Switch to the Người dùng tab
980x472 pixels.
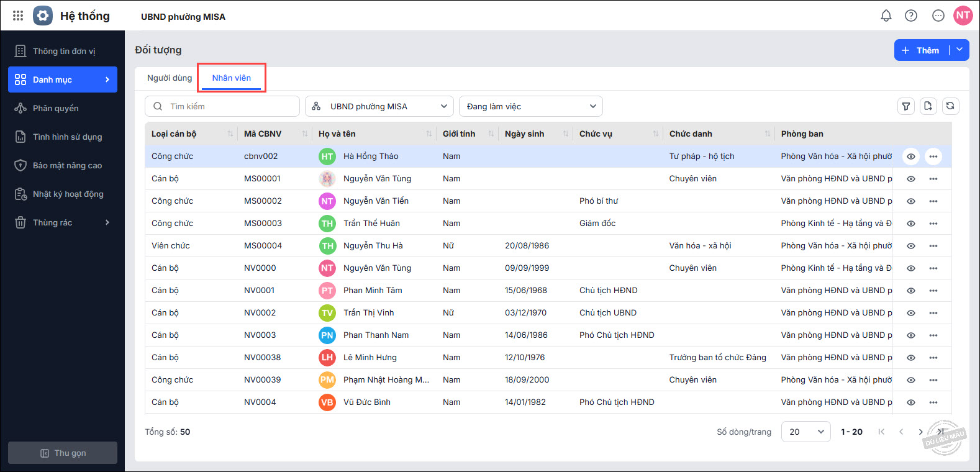170,78
